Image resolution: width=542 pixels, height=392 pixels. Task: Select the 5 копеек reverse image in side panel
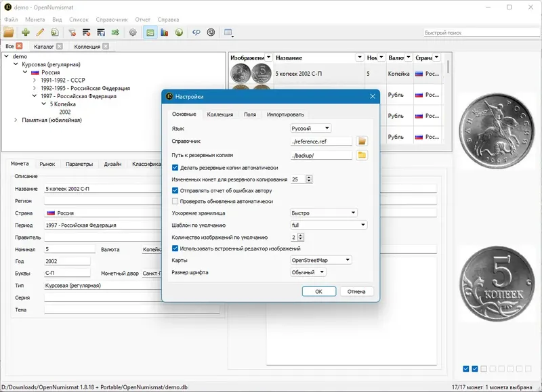point(497,284)
